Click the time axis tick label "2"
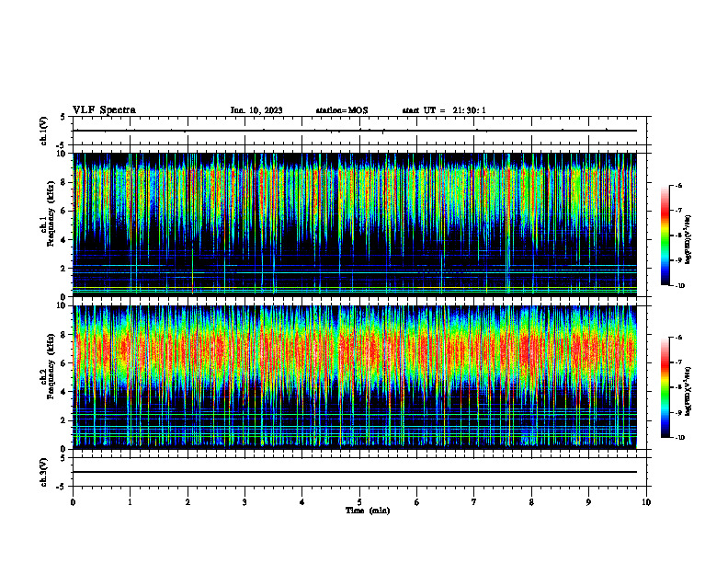The width and height of the screenshot is (728, 563). [188, 502]
